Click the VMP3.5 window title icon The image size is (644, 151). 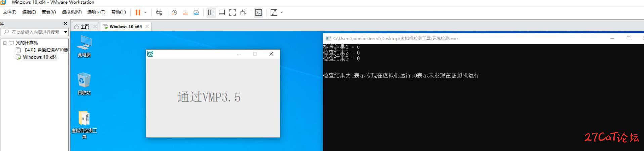(150, 54)
